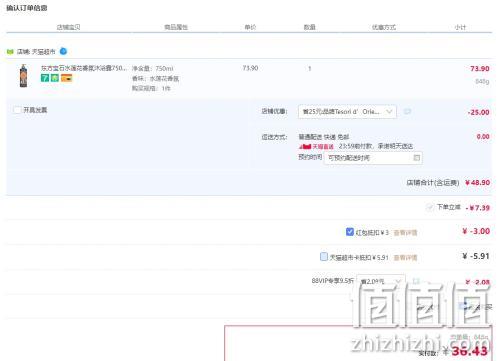
Task: Click the blue info icon beside 天猫超市
Action: pos(63,51)
